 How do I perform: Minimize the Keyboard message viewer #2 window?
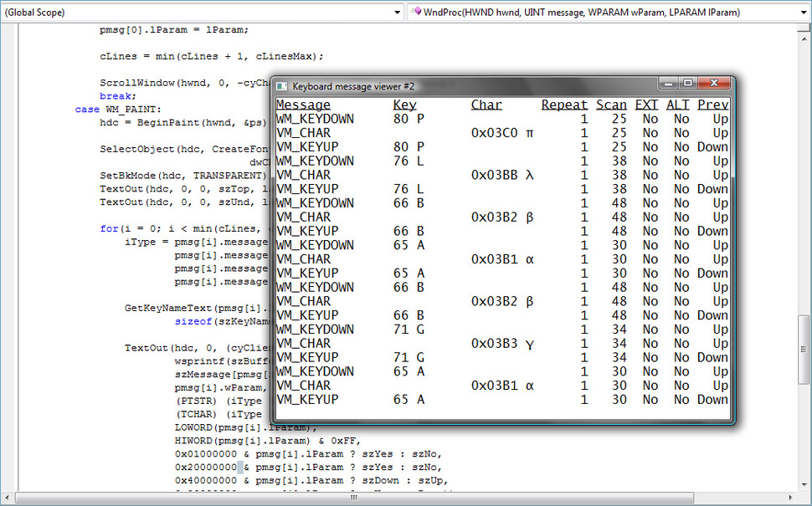[x=669, y=83]
